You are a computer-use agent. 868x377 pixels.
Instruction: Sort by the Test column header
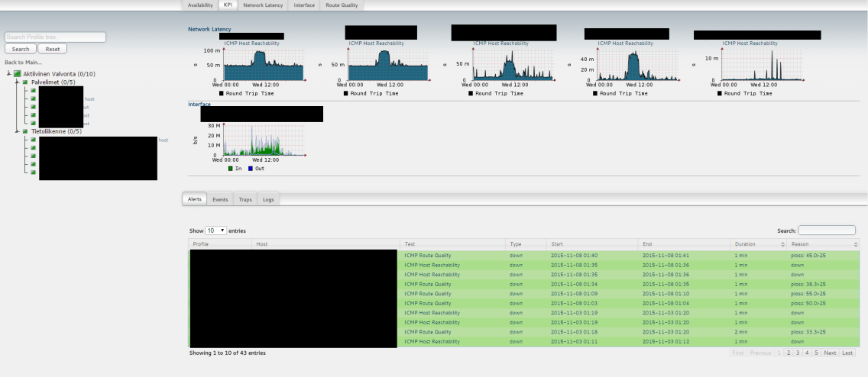click(452, 243)
